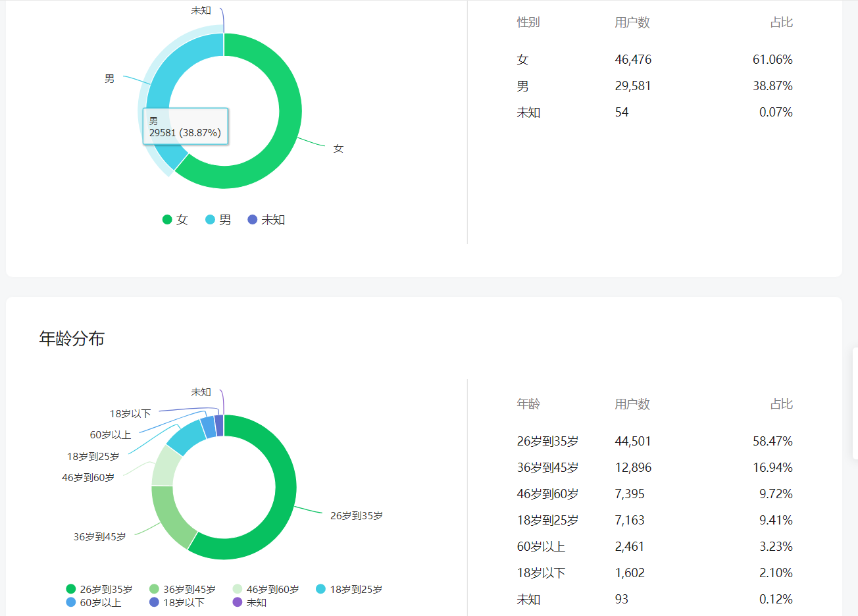Select the 未知 row label in gender table
Image resolution: width=858 pixels, height=616 pixels.
528,113
